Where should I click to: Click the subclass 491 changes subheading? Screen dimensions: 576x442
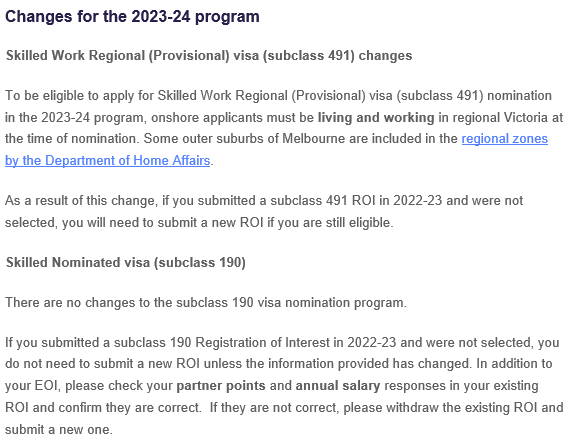(x=209, y=55)
